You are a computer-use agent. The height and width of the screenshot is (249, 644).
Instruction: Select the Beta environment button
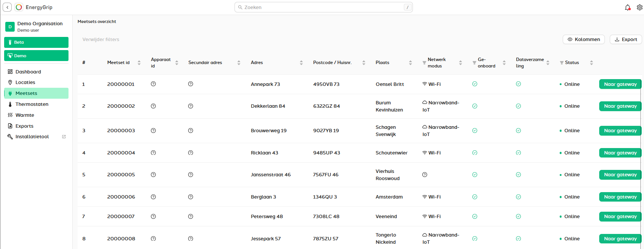point(36,42)
